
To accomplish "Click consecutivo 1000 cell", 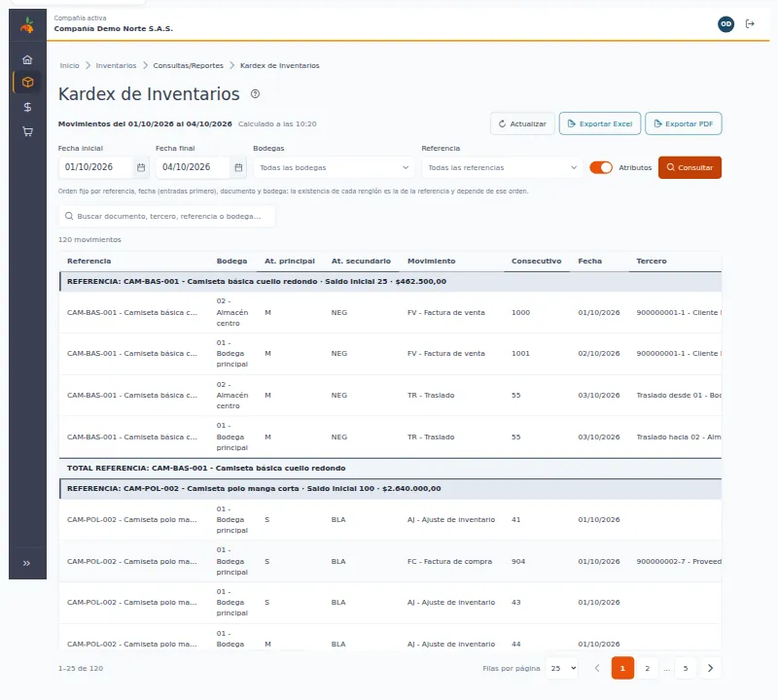I will (521, 312).
